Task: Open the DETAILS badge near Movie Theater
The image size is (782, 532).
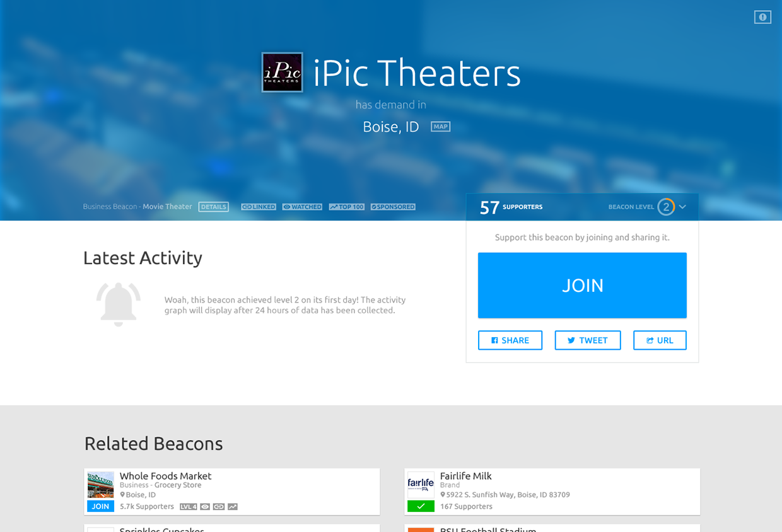Action: pos(213,207)
